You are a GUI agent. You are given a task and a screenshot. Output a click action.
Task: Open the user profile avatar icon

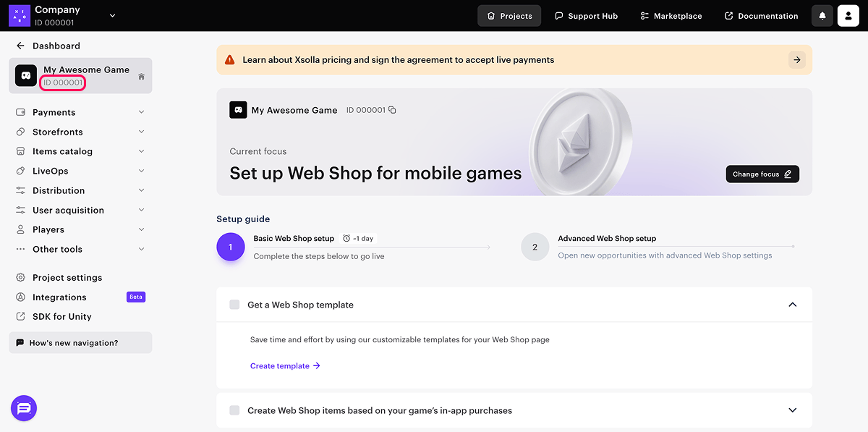tap(848, 16)
